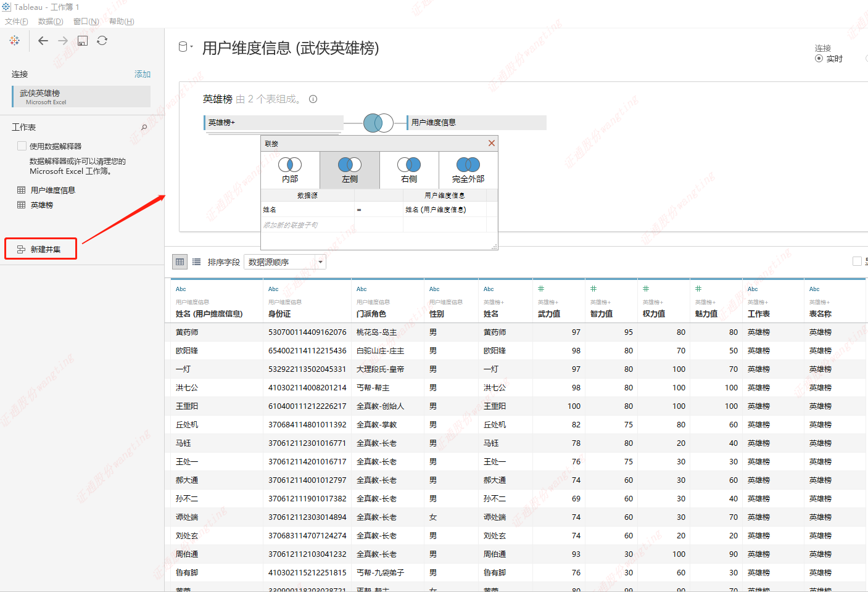Click cell 530700114409162076

tap(307, 332)
